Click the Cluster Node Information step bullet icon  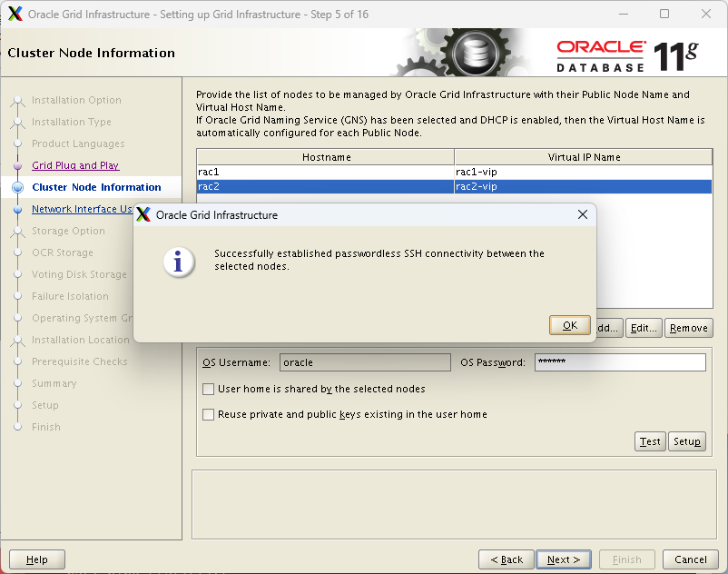[17, 187]
